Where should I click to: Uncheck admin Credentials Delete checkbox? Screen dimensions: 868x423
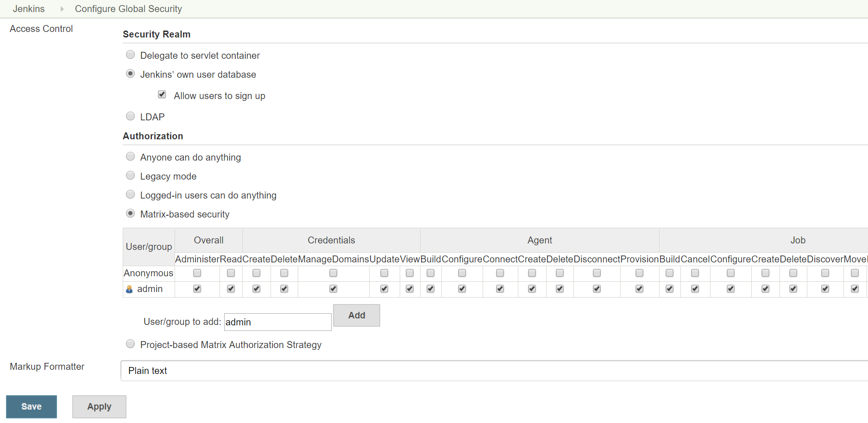pyautogui.click(x=284, y=289)
